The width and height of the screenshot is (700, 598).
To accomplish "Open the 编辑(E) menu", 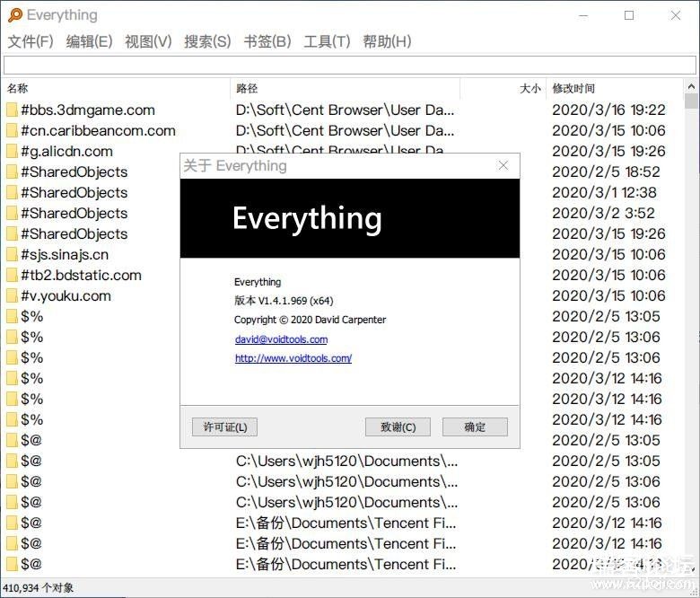I will tap(89, 41).
